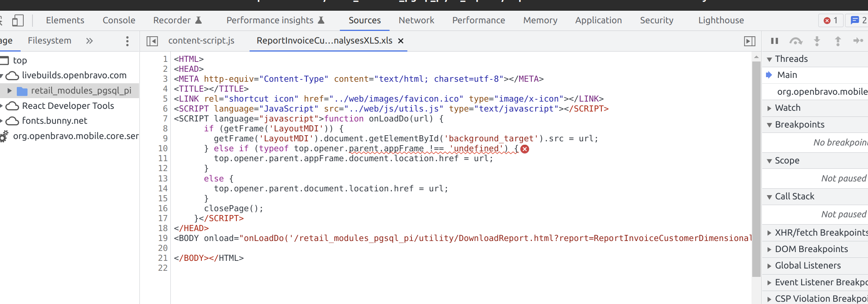Switch to the Network tab
The width and height of the screenshot is (868, 304).
(x=416, y=21)
